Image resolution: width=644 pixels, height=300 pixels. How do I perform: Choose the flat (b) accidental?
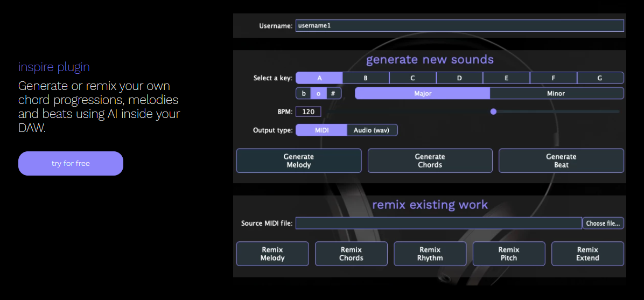pyautogui.click(x=304, y=93)
